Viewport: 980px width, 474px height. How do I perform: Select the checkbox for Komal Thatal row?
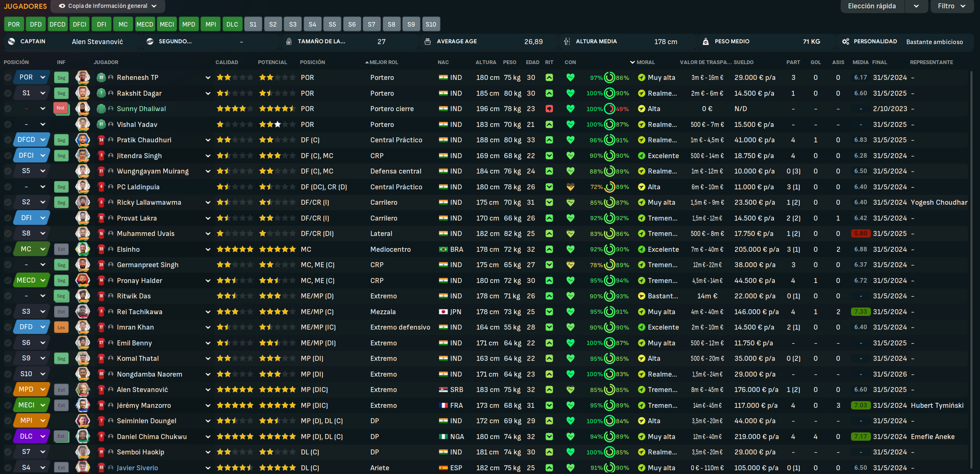click(8, 359)
